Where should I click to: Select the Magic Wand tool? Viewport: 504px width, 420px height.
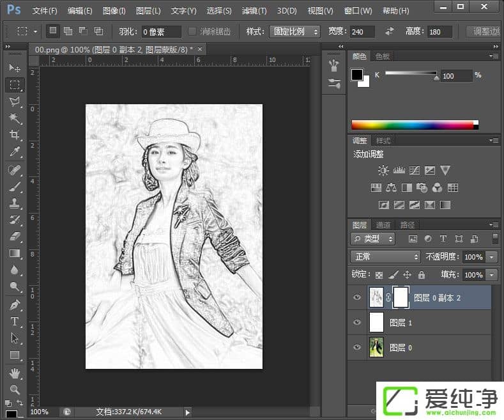coord(14,118)
